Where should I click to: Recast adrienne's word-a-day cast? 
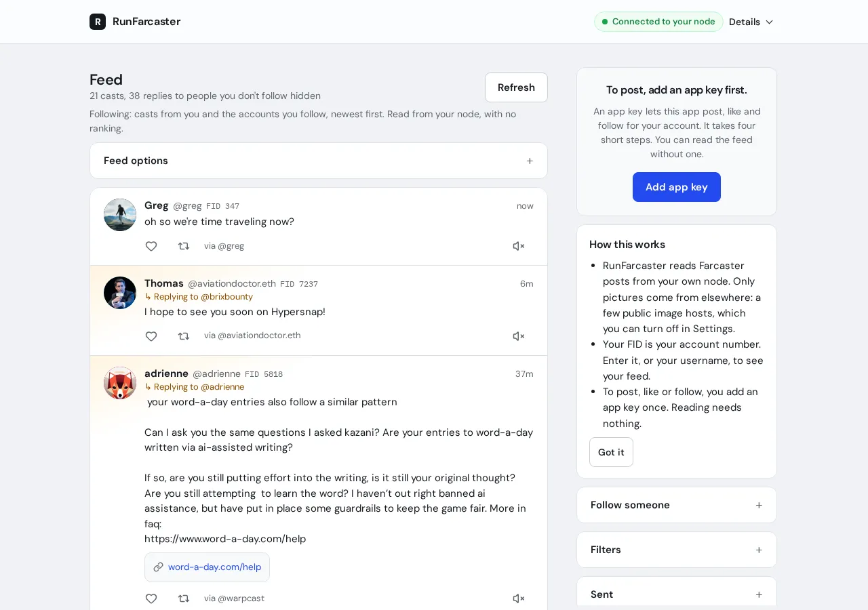(184, 598)
